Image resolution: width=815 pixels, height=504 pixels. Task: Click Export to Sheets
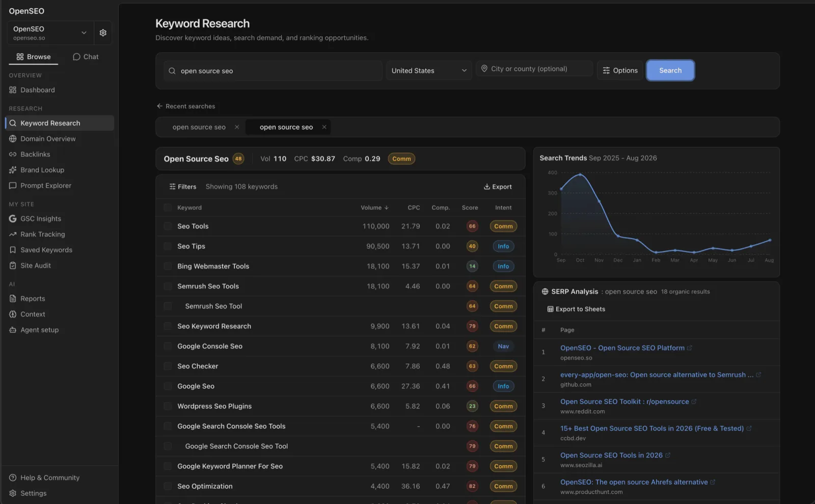tap(576, 309)
